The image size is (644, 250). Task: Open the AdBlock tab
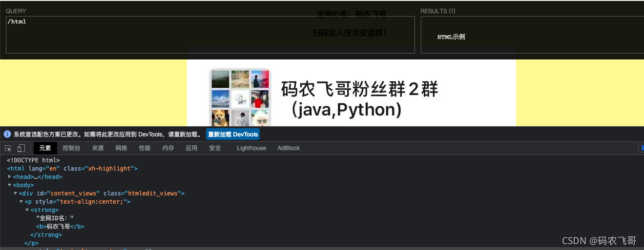289,148
